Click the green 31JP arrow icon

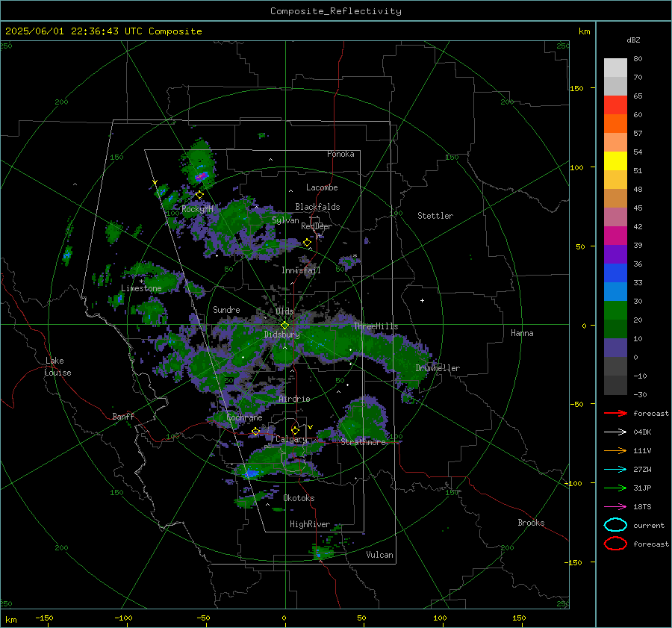coord(615,488)
